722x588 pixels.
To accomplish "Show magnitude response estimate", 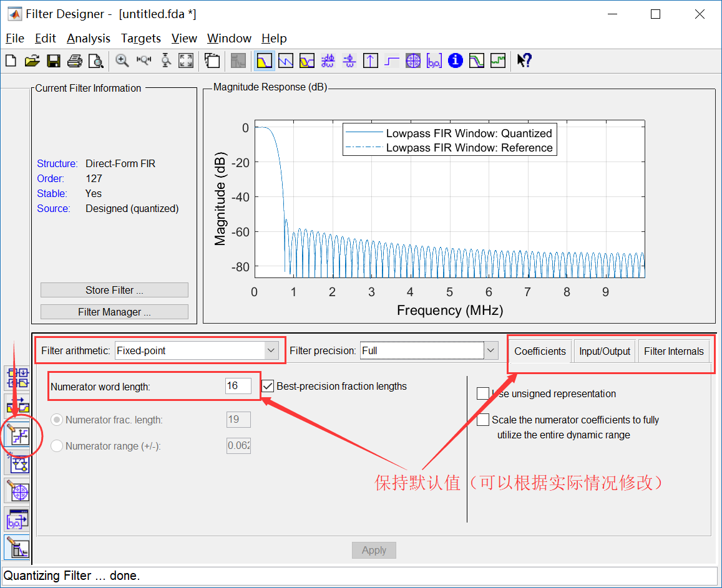I will pos(477,60).
